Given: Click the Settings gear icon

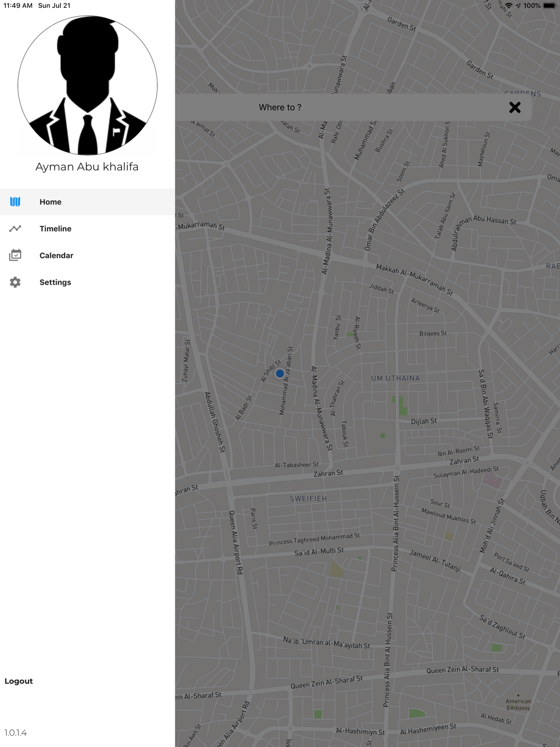Looking at the screenshot, I should coord(15,282).
